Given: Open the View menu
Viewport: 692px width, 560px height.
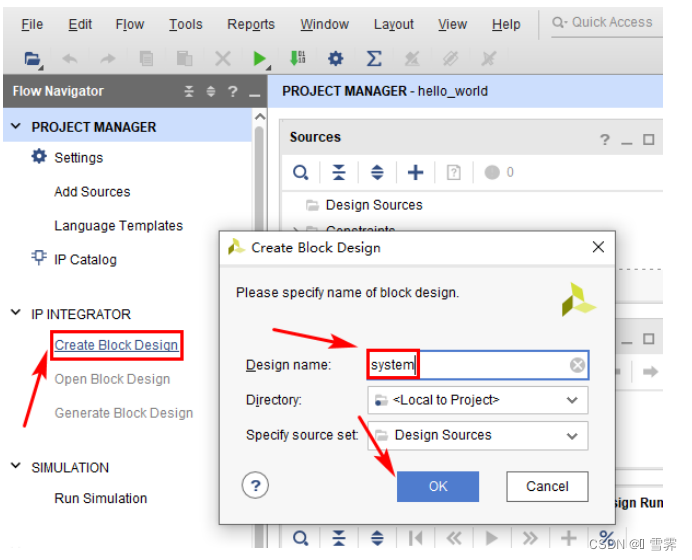Looking at the screenshot, I should click(452, 24).
